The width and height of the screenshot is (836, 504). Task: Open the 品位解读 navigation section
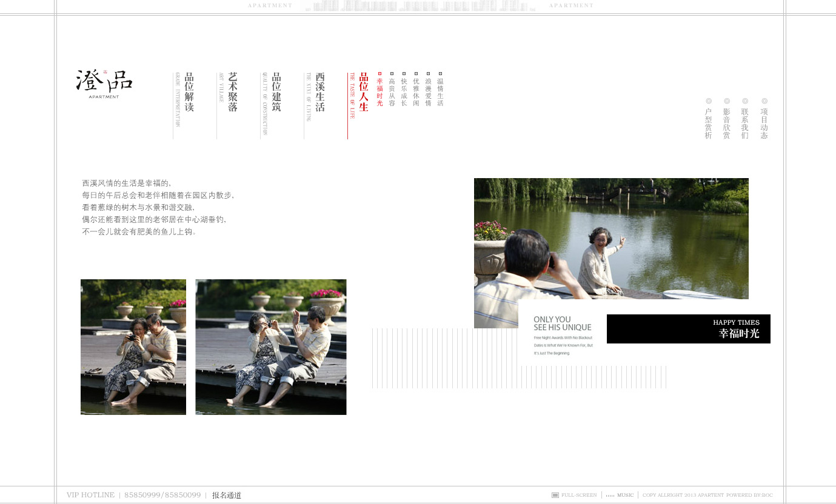tap(189, 92)
